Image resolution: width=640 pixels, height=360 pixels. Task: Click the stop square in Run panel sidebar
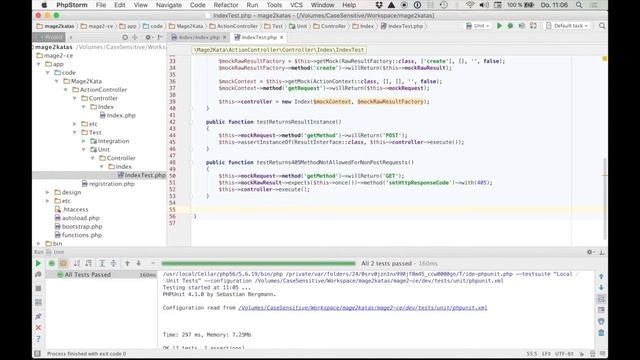point(38,289)
